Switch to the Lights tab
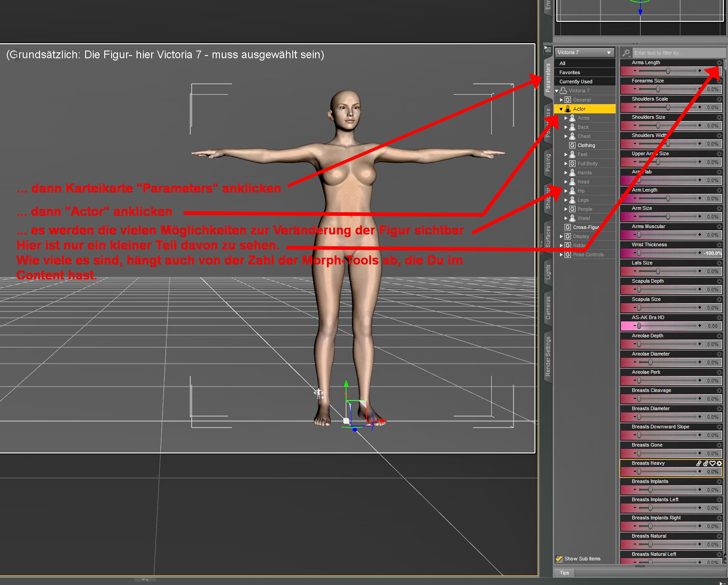 (548, 272)
